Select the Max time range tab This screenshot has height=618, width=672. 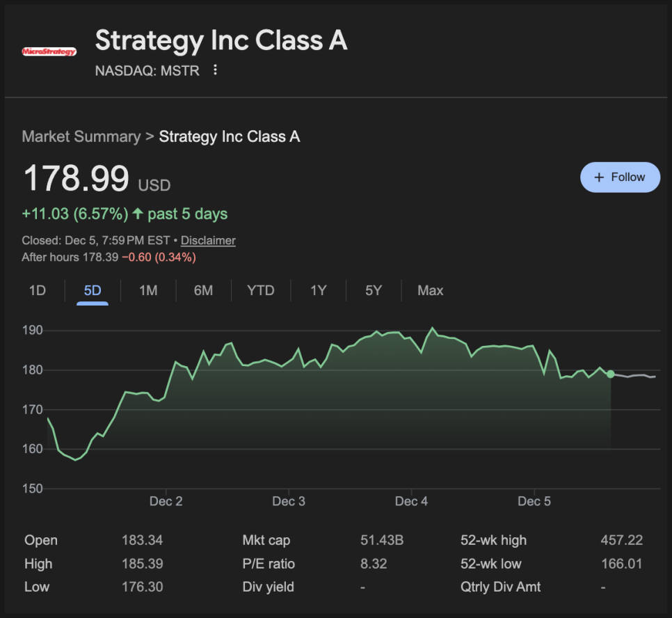point(430,291)
